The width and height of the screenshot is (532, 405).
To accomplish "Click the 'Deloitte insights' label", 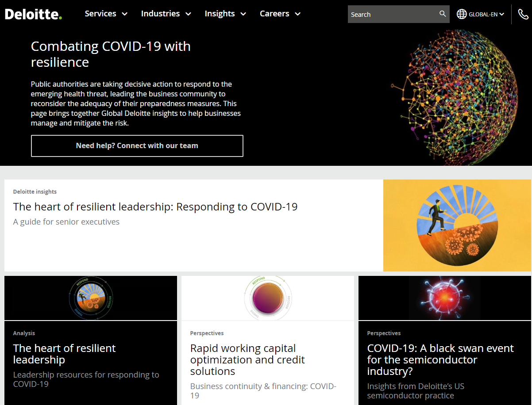I will tap(35, 191).
